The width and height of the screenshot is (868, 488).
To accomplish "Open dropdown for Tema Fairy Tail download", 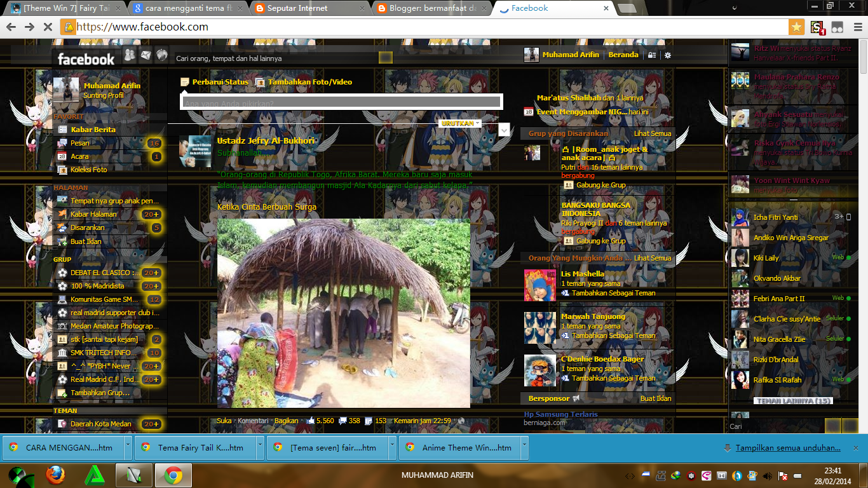I will point(260,447).
